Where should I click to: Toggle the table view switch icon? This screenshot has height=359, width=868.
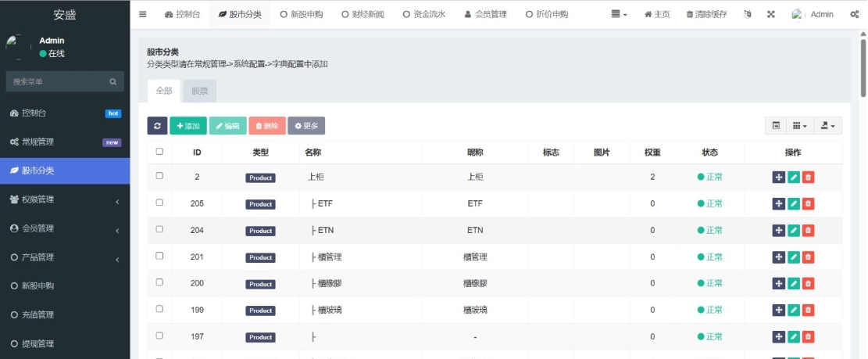click(x=776, y=126)
